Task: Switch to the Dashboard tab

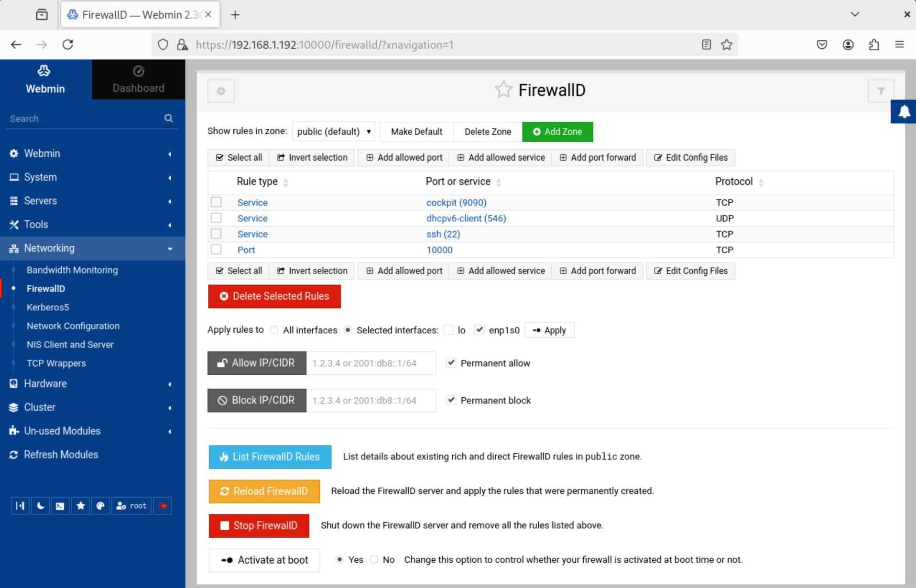Action: tap(138, 79)
